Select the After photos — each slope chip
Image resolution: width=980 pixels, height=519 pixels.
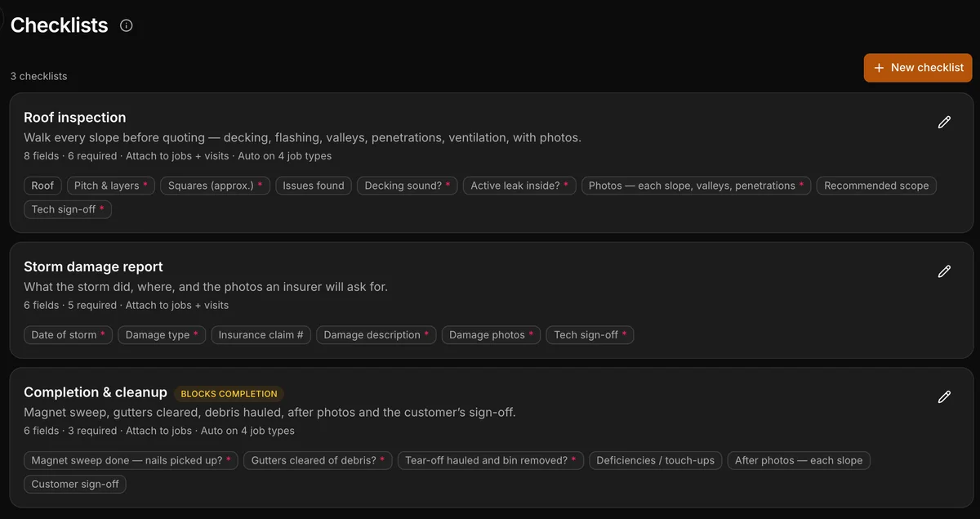coord(799,460)
